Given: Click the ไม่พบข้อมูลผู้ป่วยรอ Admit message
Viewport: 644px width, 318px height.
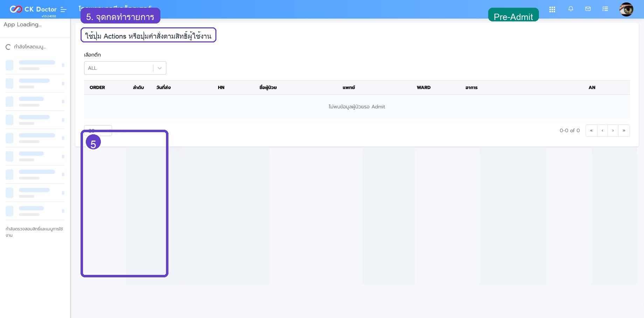Looking at the screenshot, I should click(357, 107).
